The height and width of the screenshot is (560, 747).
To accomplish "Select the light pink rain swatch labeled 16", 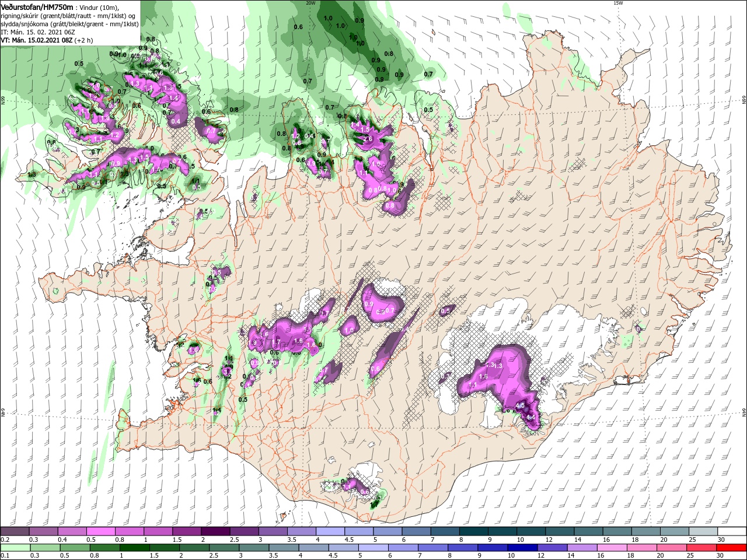I will 612,548.
